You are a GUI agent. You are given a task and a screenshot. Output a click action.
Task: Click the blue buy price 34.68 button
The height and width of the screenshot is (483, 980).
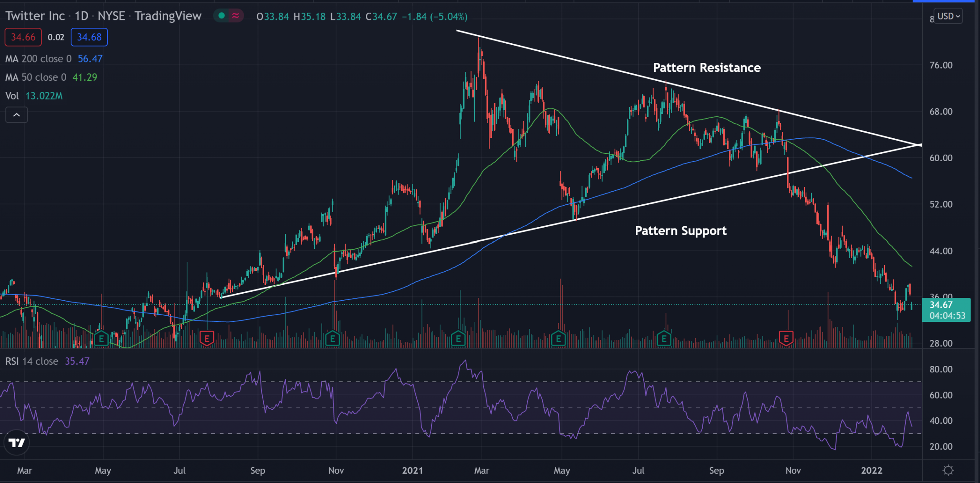click(89, 37)
